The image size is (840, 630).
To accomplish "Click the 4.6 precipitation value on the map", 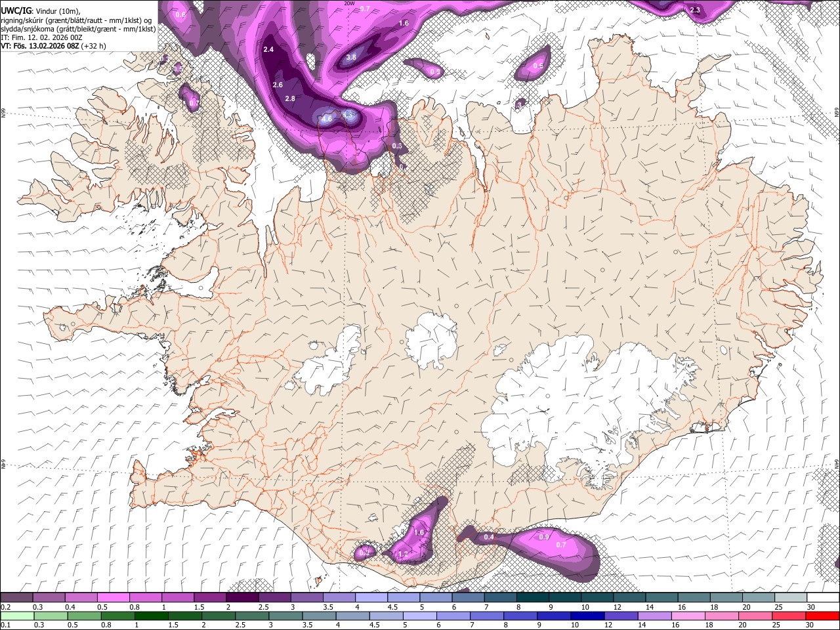I will point(327,119).
